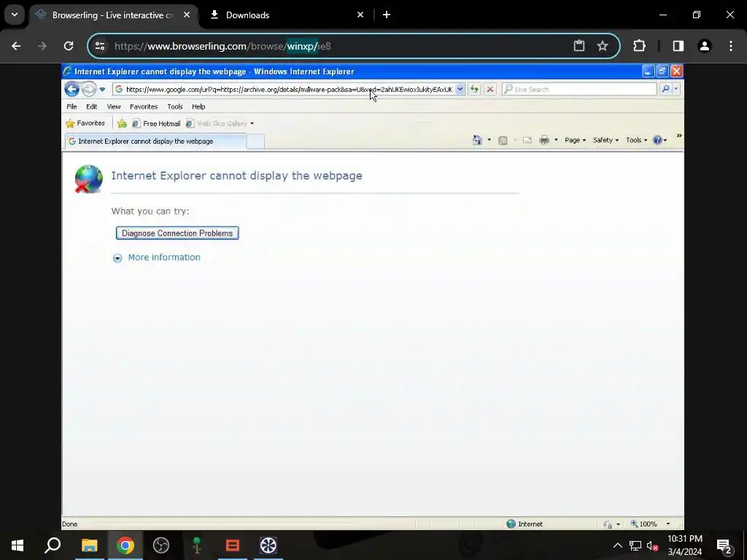Click the RSS Feeds icon
This screenshot has width=747, height=560.
click(503, 140)
